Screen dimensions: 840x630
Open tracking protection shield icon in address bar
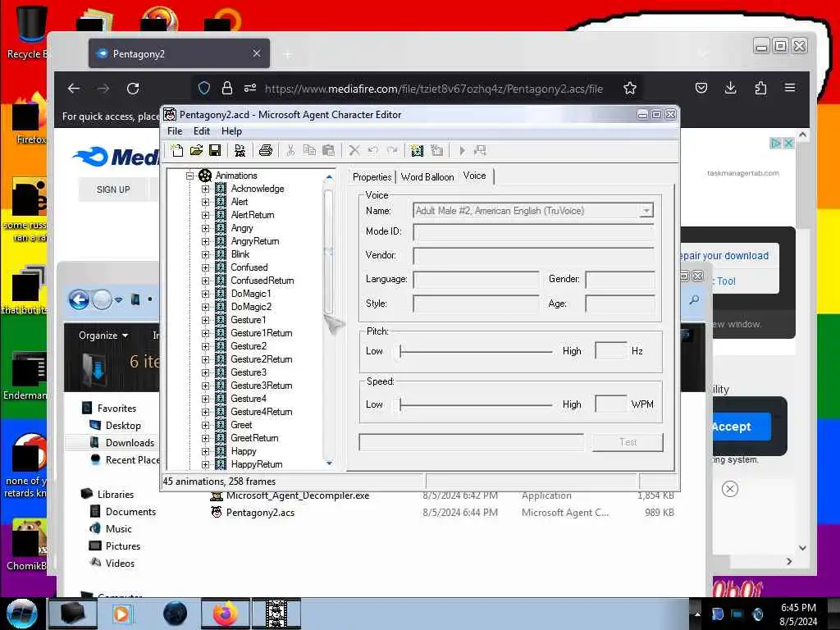click(204, 89)
